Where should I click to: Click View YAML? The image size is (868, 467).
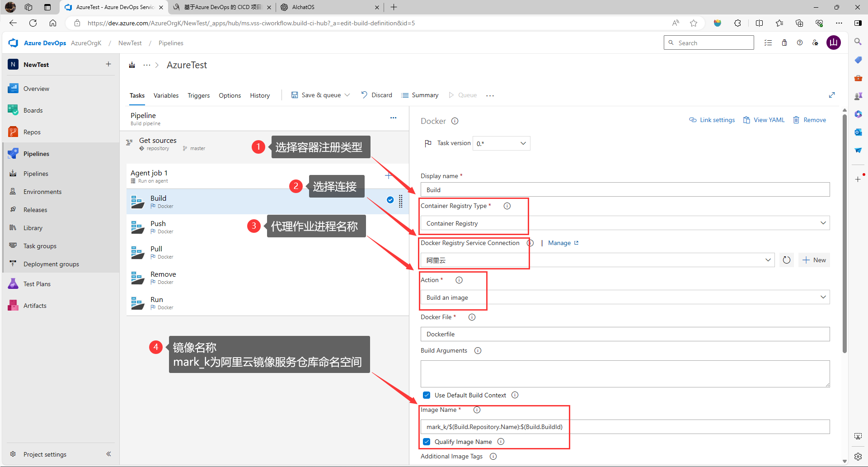[x=764, y=120]
